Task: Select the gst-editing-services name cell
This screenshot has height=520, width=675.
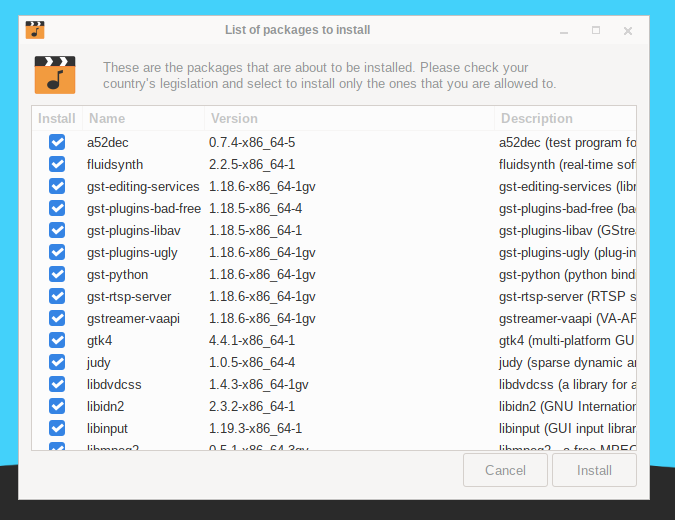Action: click(x=143, y=187)
